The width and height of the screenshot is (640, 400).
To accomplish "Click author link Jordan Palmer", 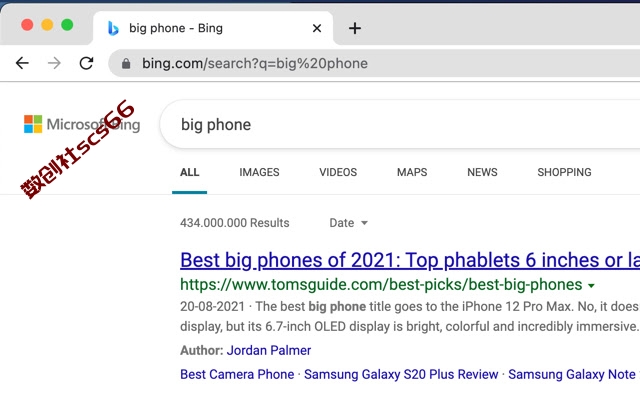I will tap(269, 350).
